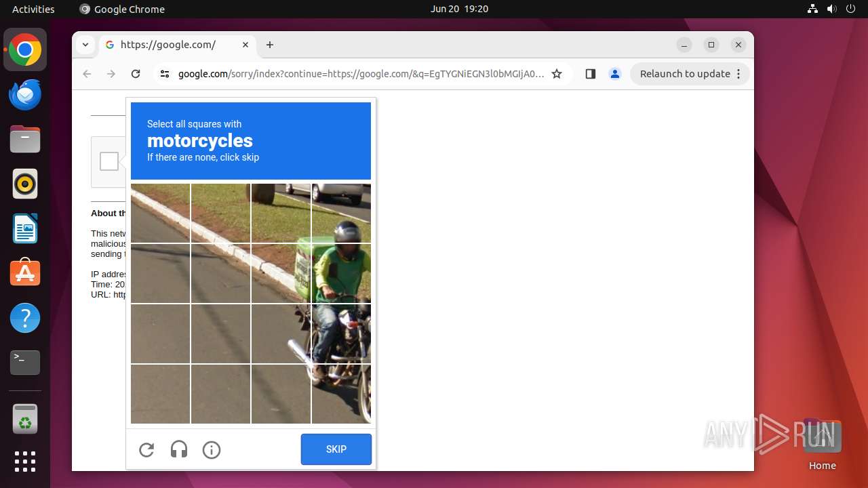
Task: Select captcha tile with rider's green jacket
Action: click(341, 273)
